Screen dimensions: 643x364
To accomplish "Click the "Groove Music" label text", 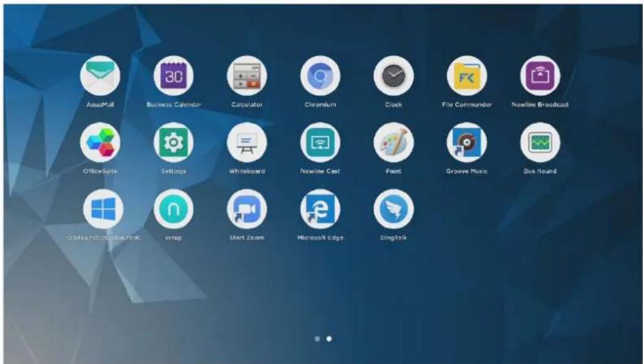I will 467,171.
